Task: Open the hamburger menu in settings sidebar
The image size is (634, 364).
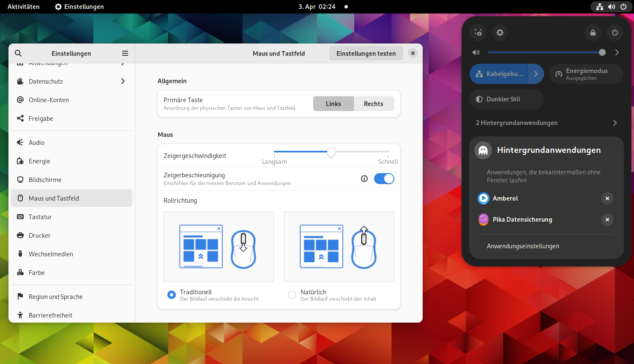Action: click(x=125, y=53)
